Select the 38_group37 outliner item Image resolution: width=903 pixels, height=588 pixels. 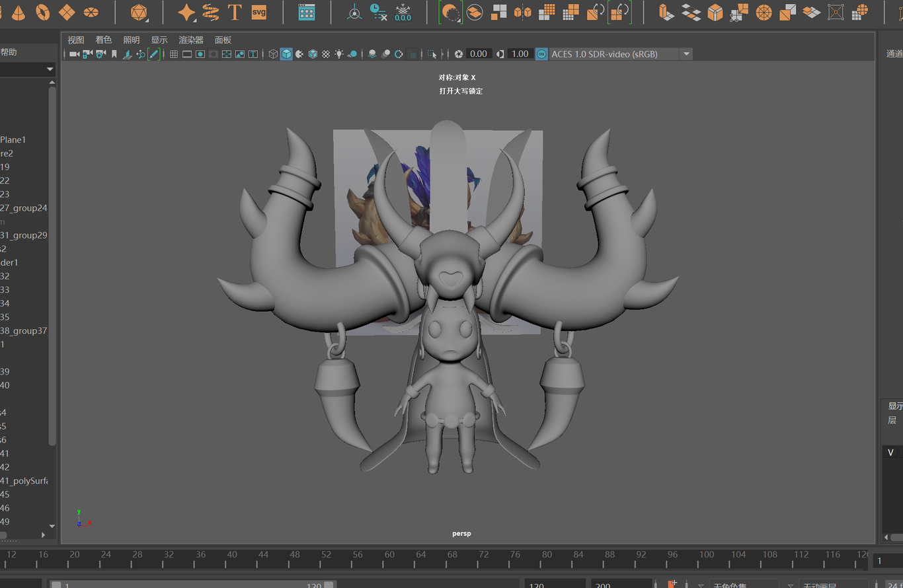coord(24,331)
